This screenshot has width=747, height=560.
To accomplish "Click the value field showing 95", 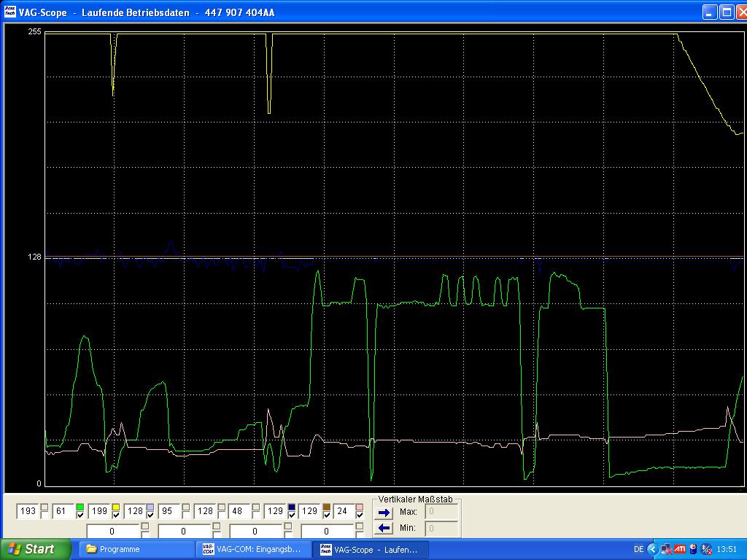I will tap(168, 512).
